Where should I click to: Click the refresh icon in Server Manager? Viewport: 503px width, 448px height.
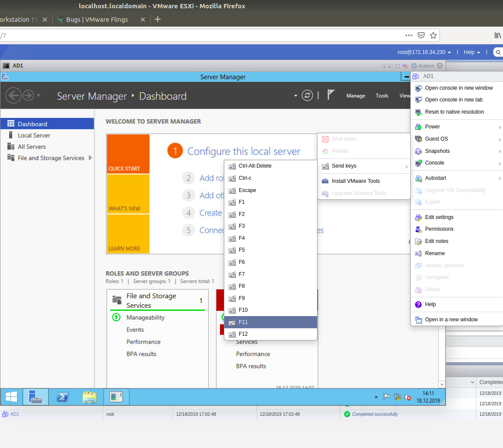click(x=307, y=95)
